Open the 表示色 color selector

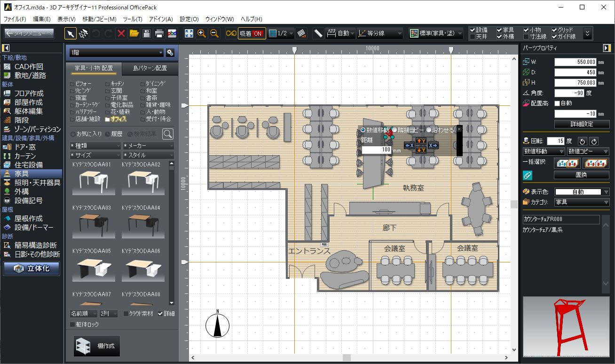582,192
